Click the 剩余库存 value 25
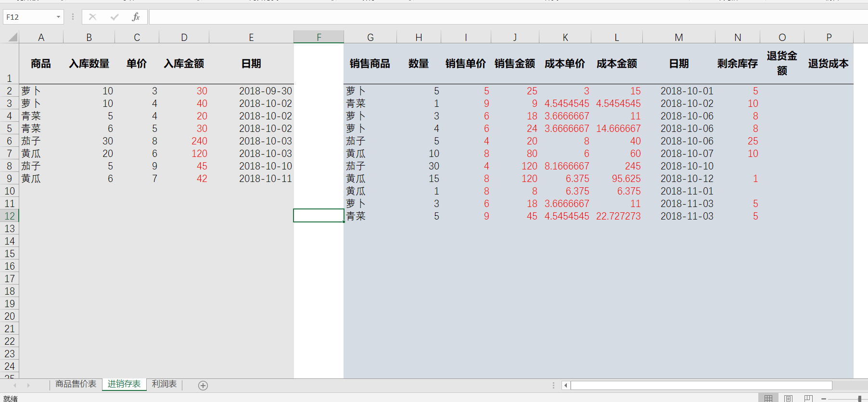 738,141
